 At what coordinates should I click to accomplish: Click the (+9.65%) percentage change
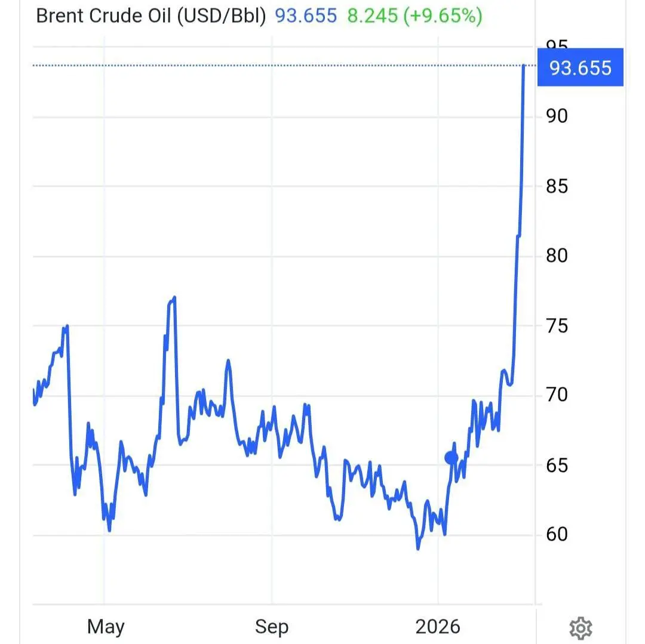point(443,16)
